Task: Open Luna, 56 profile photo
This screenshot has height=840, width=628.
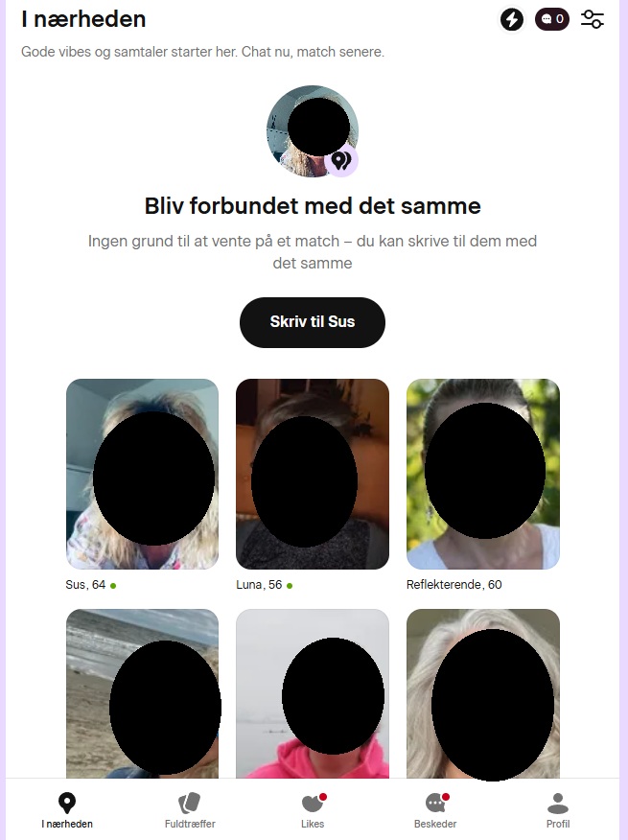Action: click(x=313, y=474)
